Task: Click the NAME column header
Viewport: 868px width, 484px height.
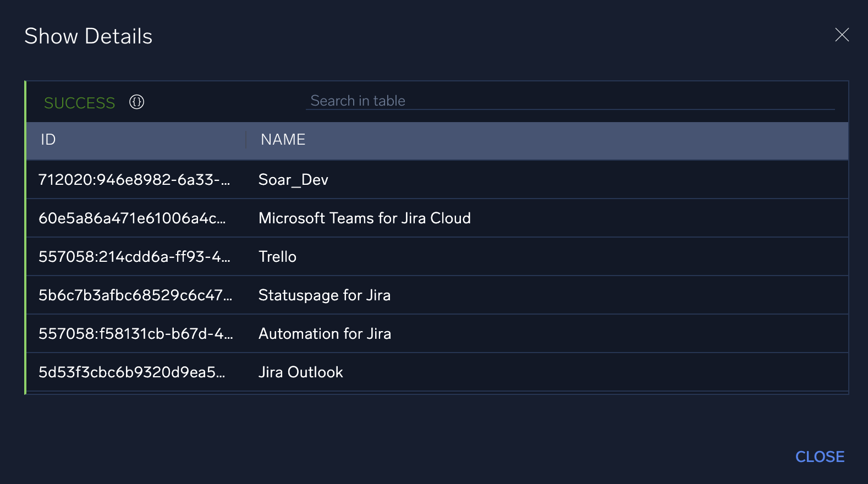Action: [x=283, y=140]
